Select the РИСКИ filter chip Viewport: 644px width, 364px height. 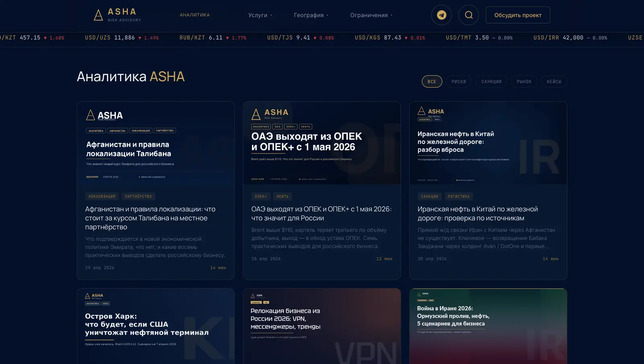click(459, 82)
